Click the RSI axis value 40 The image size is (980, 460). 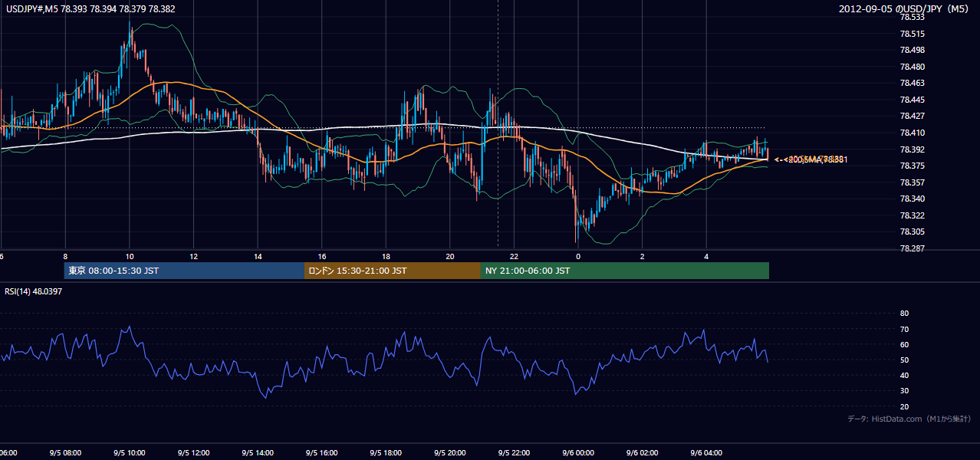click(904, 376)
